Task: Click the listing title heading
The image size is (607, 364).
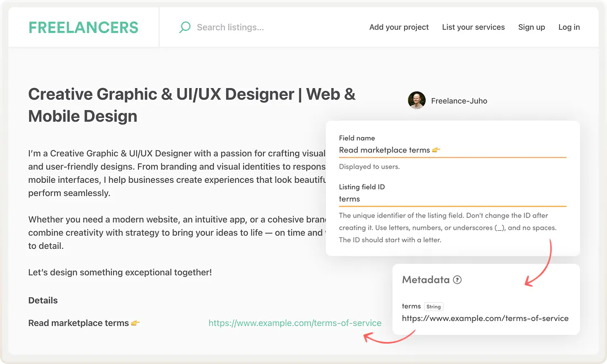Action: point(192,105)
